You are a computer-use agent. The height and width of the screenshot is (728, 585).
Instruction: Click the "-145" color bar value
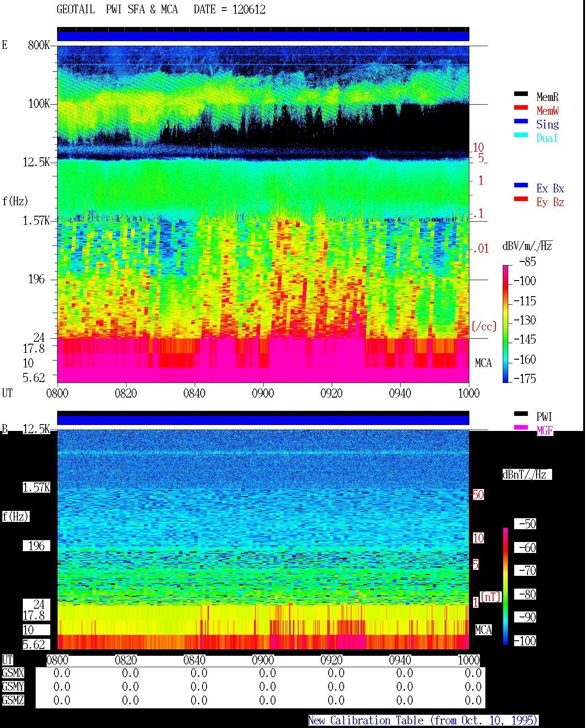525,339
